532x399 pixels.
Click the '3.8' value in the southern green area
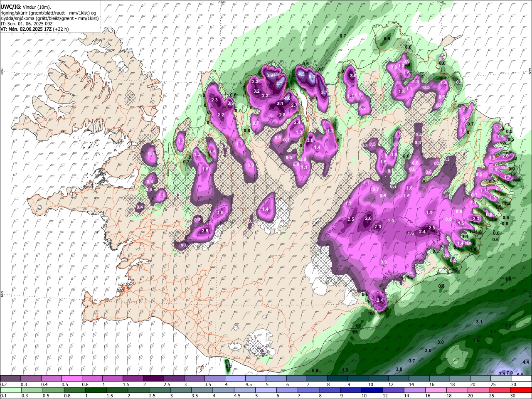(399, 369)
